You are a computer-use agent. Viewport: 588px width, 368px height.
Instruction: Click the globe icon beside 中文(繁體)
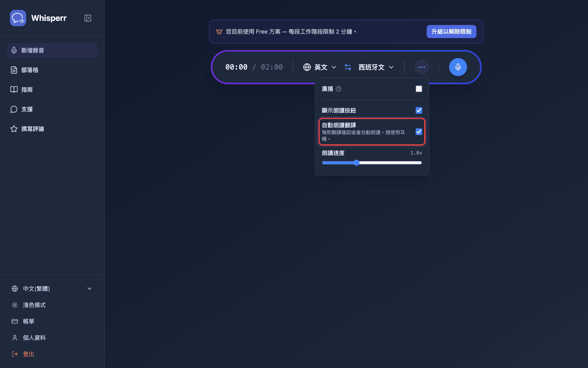(x=15, y=289)
